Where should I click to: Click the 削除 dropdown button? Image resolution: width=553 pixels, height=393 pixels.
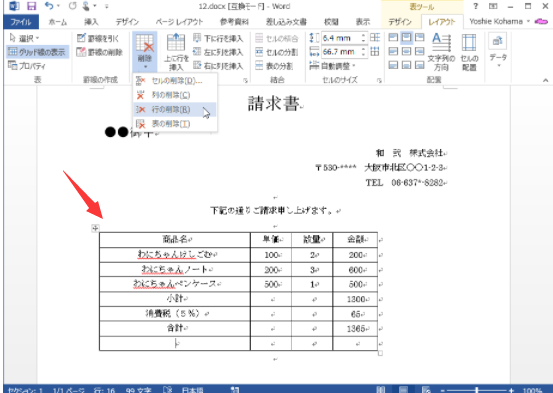(145, 52)
